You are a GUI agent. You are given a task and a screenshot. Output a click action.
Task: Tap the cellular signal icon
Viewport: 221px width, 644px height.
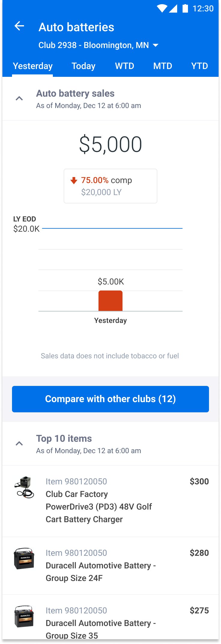173,8
